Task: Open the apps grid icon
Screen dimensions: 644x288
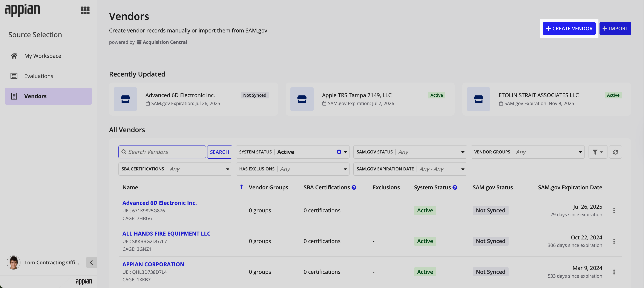Action: pyautogui.click(x=85, y=10)
